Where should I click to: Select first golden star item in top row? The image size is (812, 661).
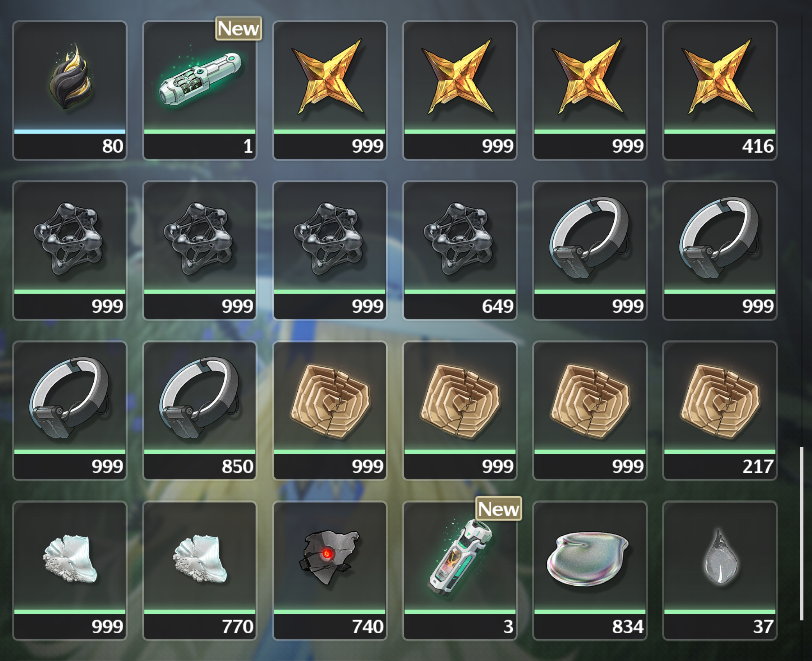tap(330, 91)
